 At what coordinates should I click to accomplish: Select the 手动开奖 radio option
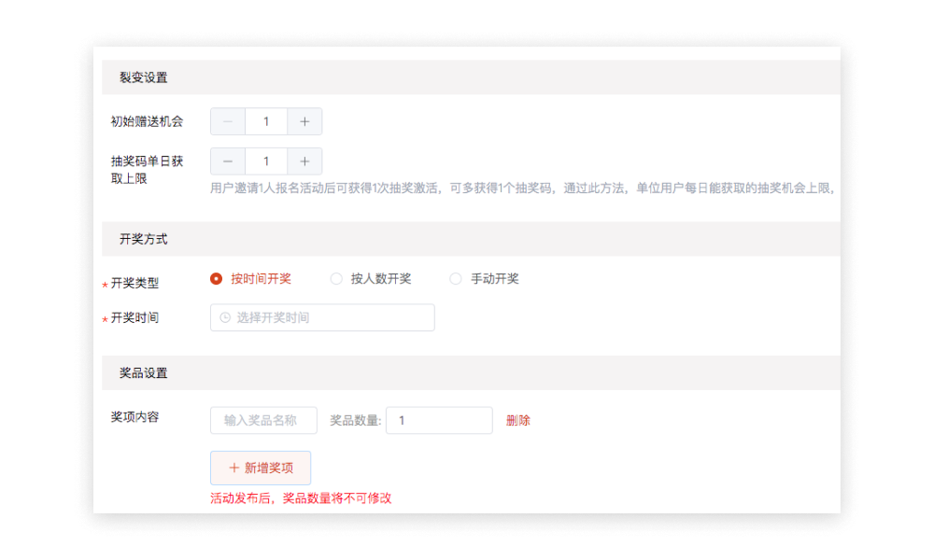pyautogui.click(x=455, y=278)
